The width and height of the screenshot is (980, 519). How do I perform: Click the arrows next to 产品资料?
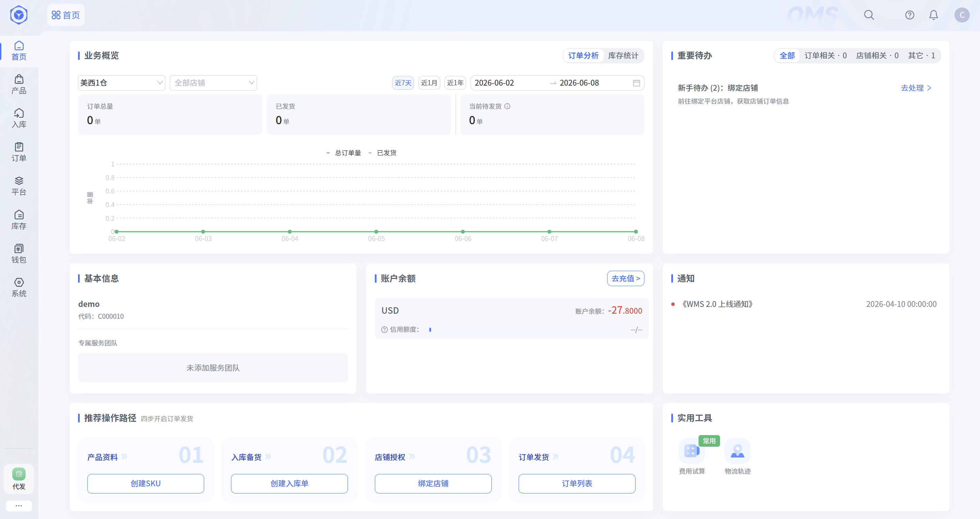click(124, 457)
